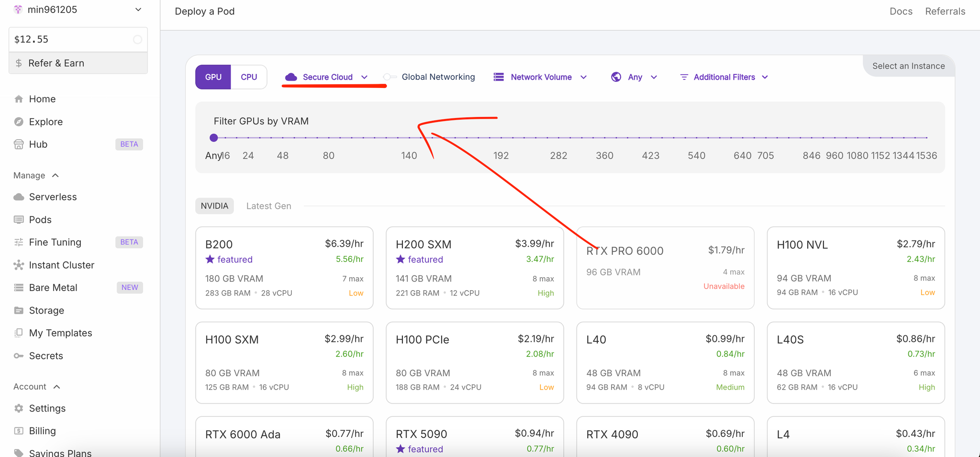Open the Docs link
This screenshot has height=457, width=980.
[x=901, y=11]
